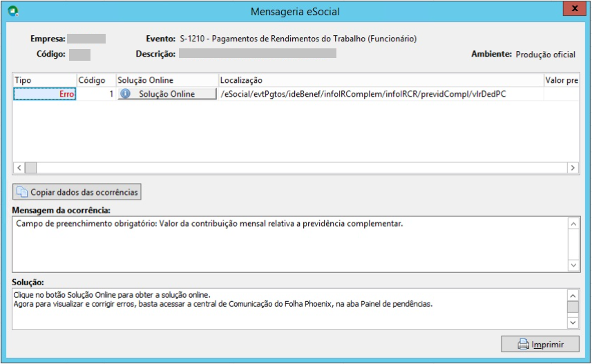Viewport: 592px width, 364px height.
Task: Close the Mensageria eSocial window
Action: [x=574, y=8]
